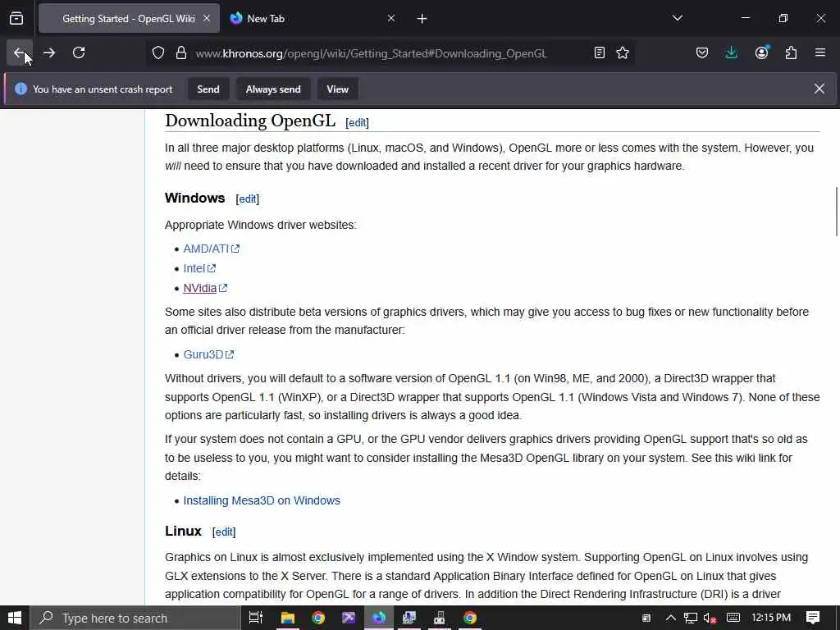Open Task View on the taskbar
The image size is (840, 630).
256,619
